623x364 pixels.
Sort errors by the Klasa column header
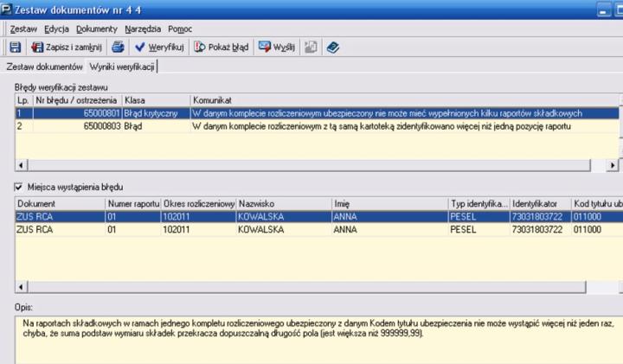[x=156, y=100]
